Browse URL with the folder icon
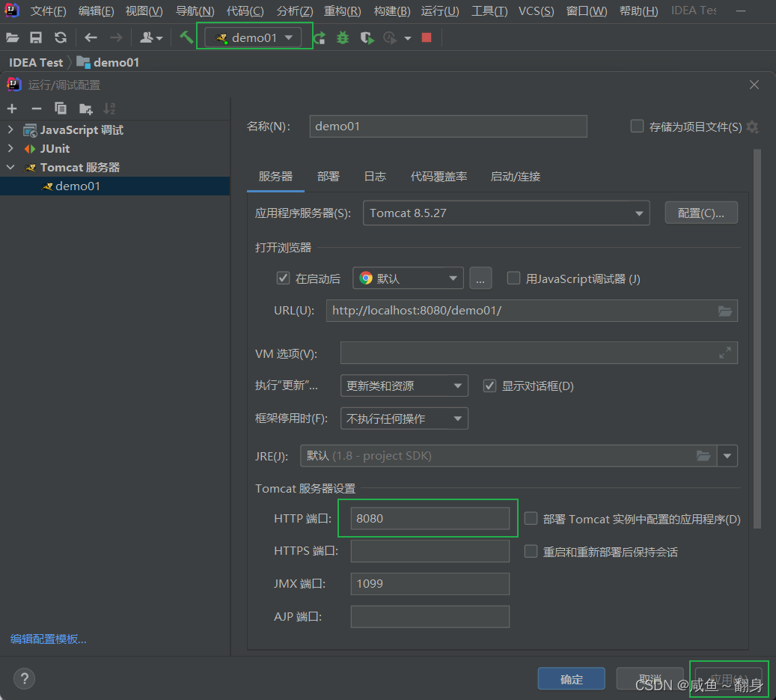Viewport: 776px width, 700px height. coord(724,311)
